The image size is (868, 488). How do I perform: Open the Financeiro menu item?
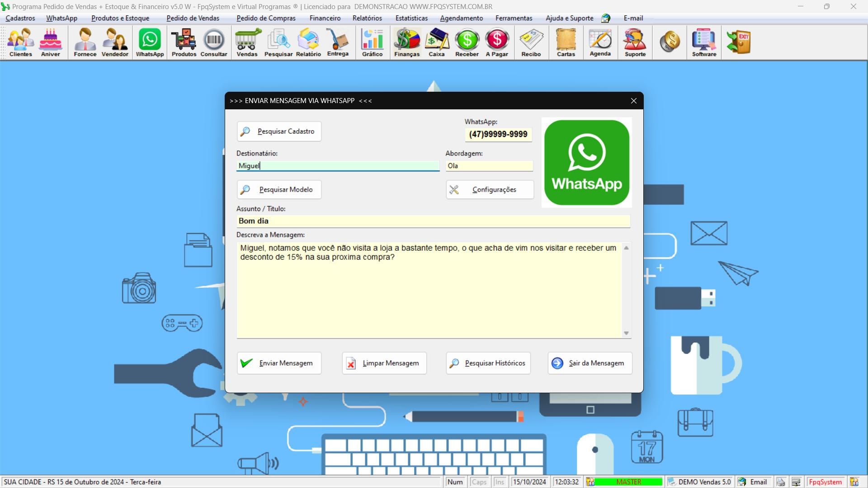(324, 18)
